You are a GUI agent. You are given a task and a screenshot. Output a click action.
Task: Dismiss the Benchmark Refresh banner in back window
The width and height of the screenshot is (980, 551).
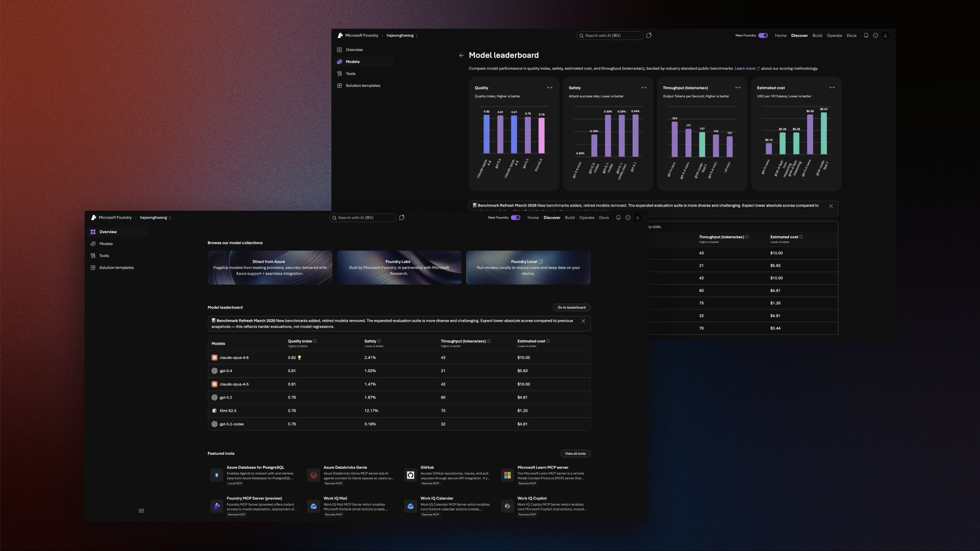click(831, 206)
